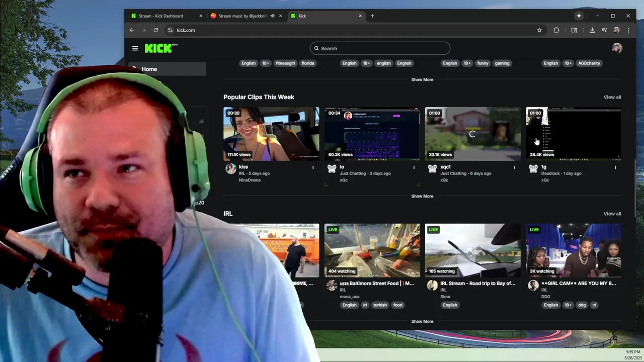Show more Popular Clips This Week

pyautogui.click(x=422, y=196)
